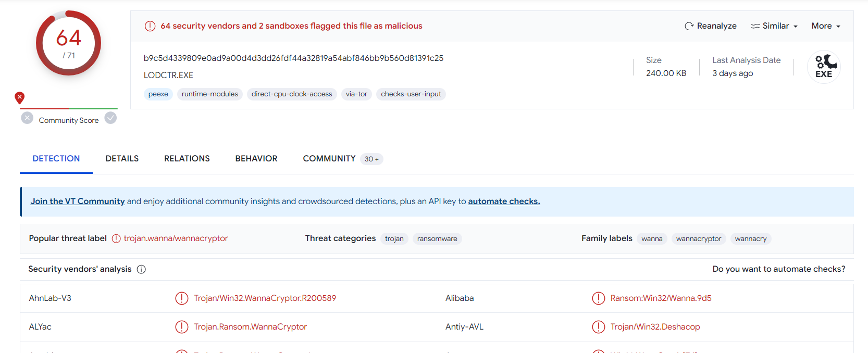Click the alert icon in the AhnLab-V3 row
The image size is (868, 353).
181,298
